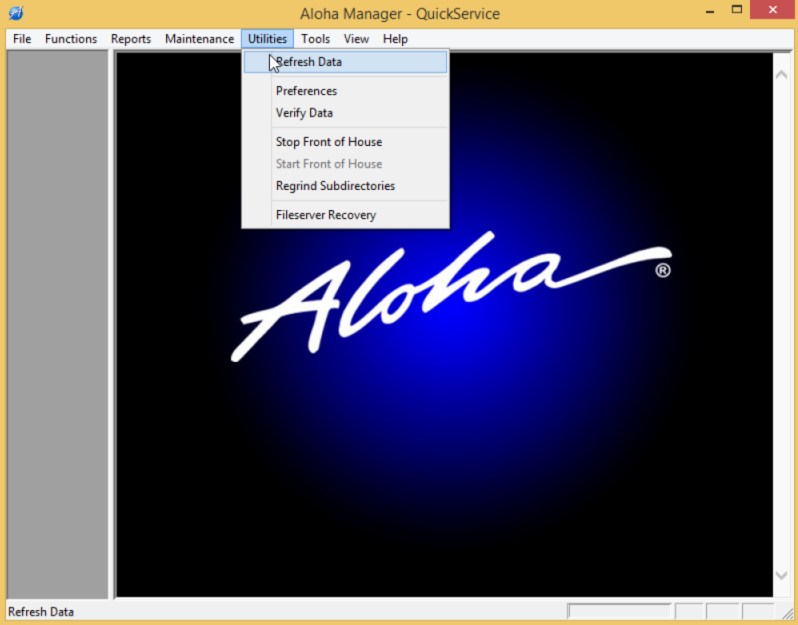Image resolution: width=798 pixels, height=625 pixels.
Task: Click the greyed Start Front of House entry
Action: [x=346, y=164]
